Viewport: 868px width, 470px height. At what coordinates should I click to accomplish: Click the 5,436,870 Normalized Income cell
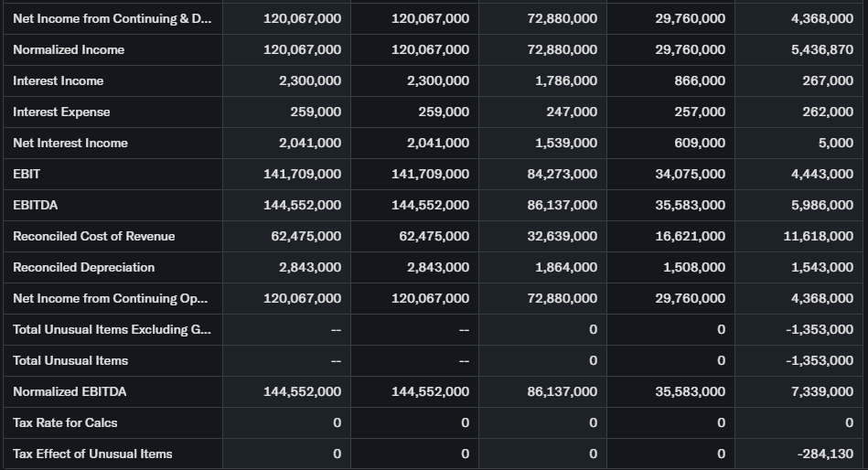pyautogui.click(x=822, y=49)
